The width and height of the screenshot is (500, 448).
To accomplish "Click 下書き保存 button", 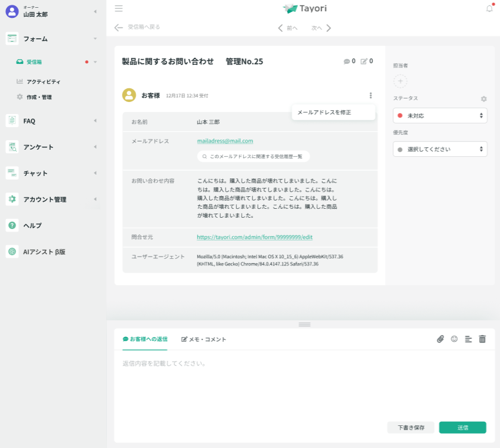I will (x=411, y=427).
